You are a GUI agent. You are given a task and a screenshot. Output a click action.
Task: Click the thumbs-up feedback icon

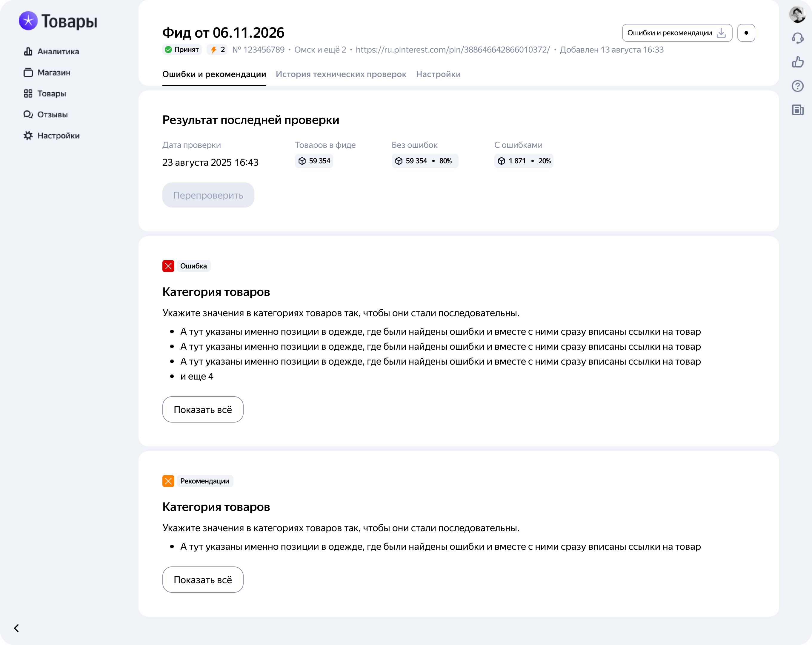(797, 62)
